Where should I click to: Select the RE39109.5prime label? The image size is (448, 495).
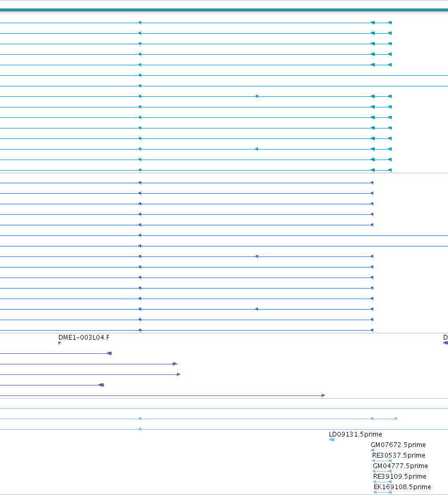tap(400, 477)
